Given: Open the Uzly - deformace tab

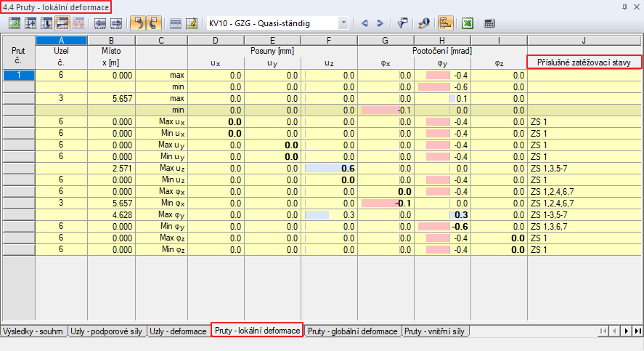Looking at the screenshot, I should click(179, 331).
